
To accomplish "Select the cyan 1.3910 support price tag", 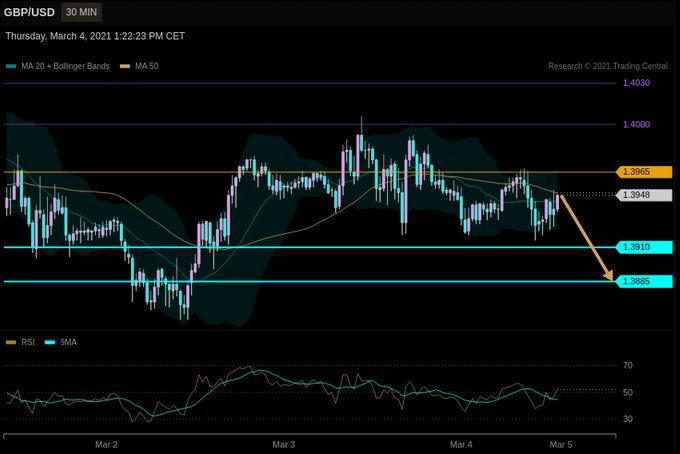I will tap(644, 247).
